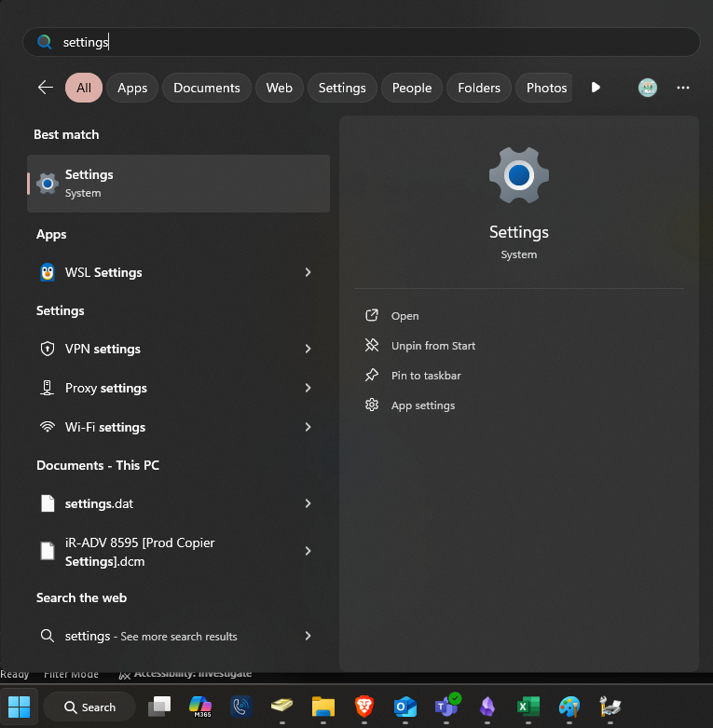
Task: Open Obsidian from taskbar
Action: tap(487, 707)
